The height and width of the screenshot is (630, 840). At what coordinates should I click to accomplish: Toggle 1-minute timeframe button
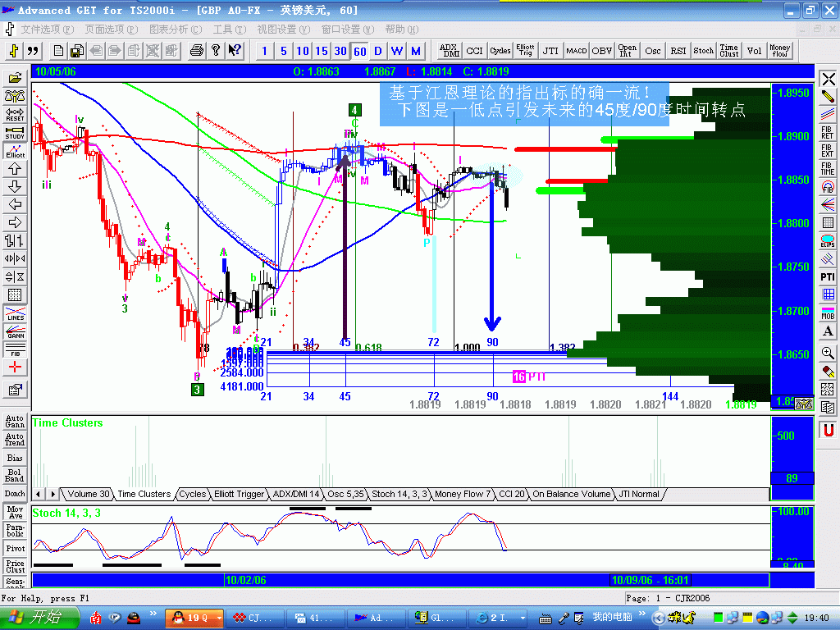(264, 51)
